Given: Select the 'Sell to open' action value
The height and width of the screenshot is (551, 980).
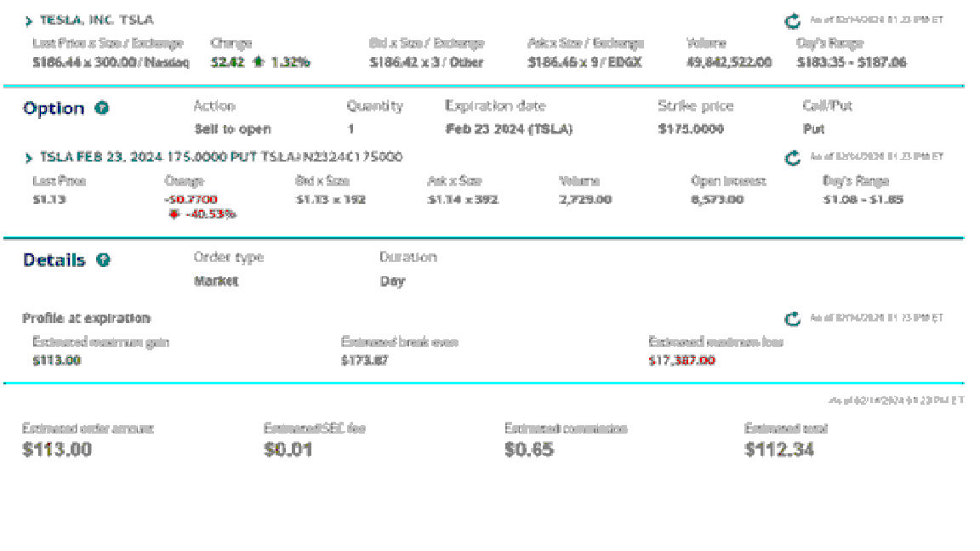Looking at the screenshot, I should click(x=232, y=129).
